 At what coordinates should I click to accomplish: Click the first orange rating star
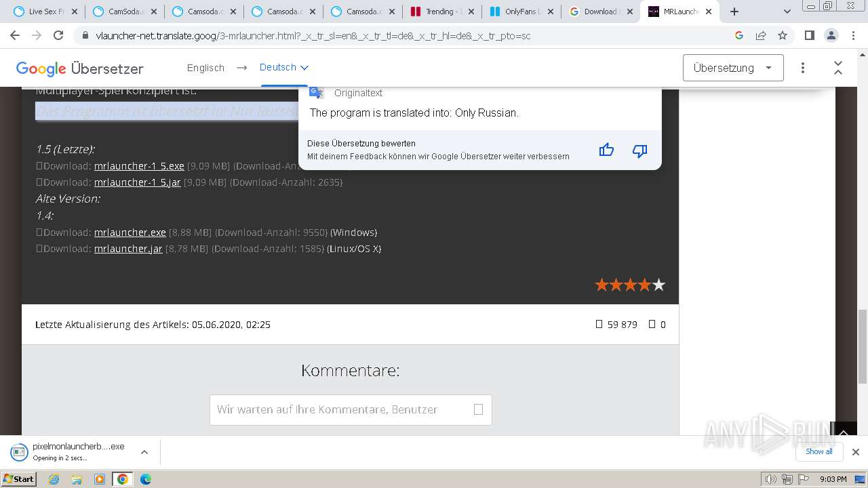pyautogui.click(x=601, y=285)
